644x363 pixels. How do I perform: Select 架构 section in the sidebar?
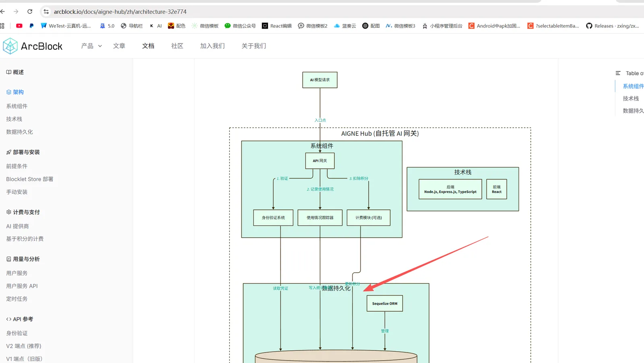15,92
